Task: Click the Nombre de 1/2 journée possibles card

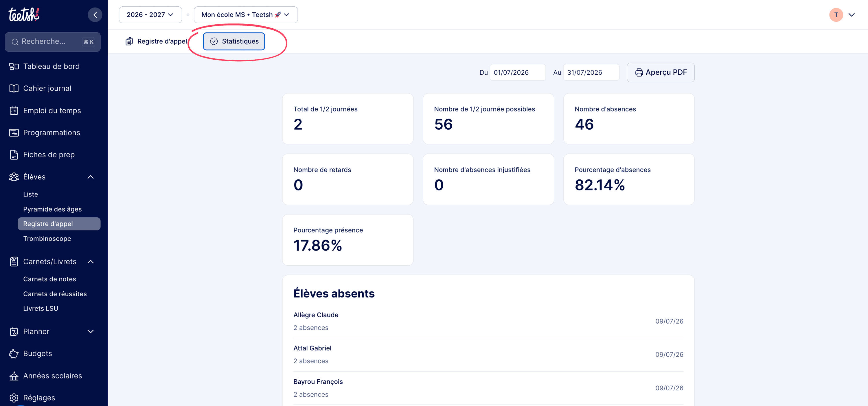Action: pos(488,119)
